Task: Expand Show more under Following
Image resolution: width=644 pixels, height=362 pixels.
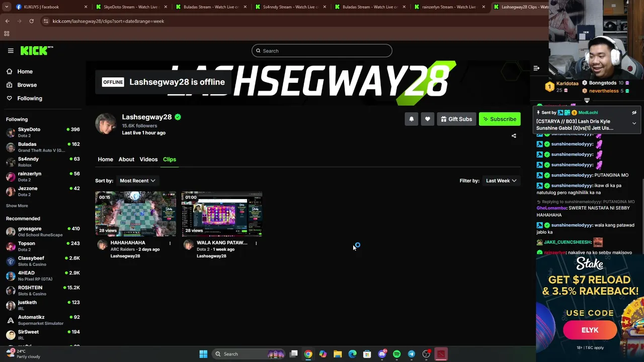Action: click(x=17, y=206)
